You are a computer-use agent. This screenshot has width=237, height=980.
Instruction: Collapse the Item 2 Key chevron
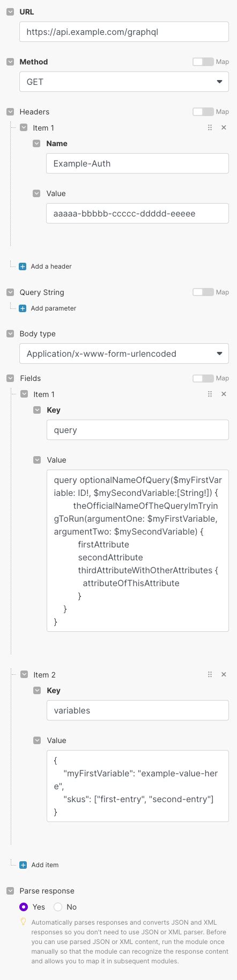(37, 690)
